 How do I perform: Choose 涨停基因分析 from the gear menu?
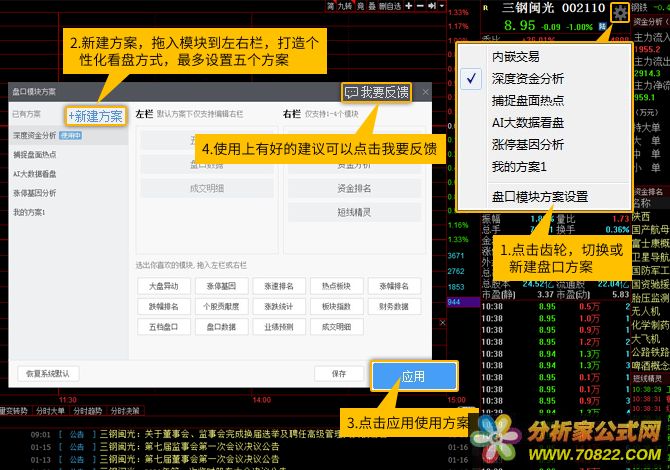click(x=545, y=144)
